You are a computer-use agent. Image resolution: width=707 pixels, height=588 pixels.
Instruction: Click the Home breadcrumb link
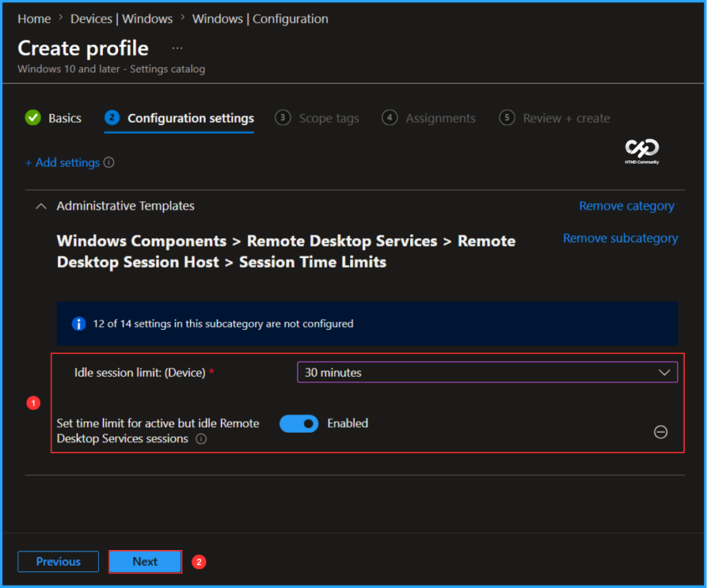pos(35,19)
